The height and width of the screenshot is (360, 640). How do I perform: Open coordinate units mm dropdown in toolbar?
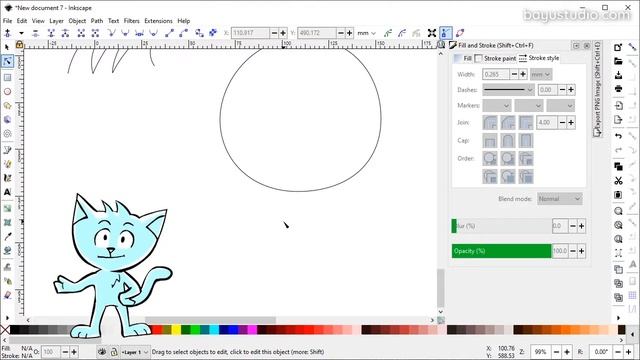367,33
